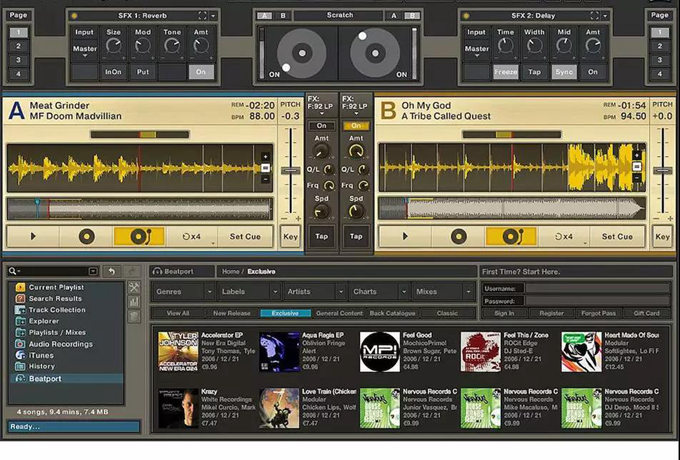680x460 pixels.
Task: Zoom in Deck A waveform plus
Action: (x=265, y=157)
